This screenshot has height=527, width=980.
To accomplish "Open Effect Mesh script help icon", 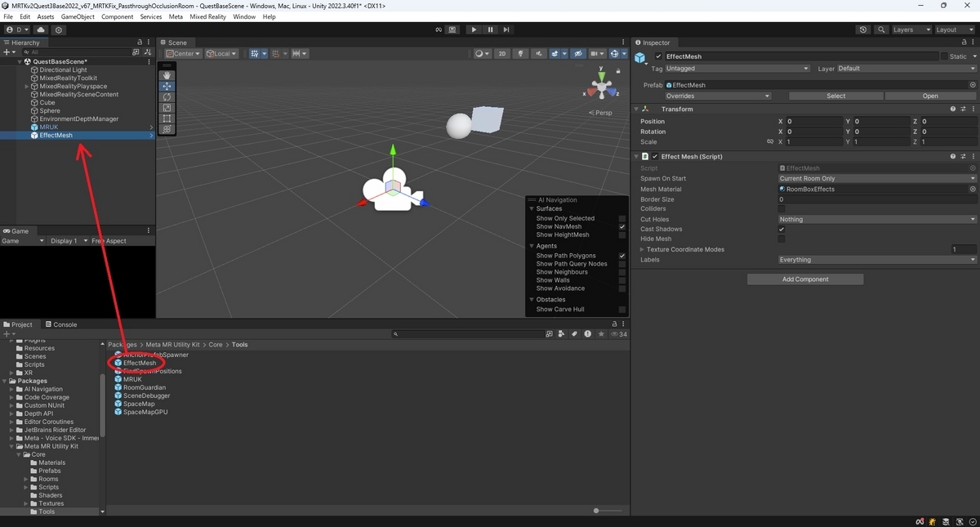I will tap(953, 156).
